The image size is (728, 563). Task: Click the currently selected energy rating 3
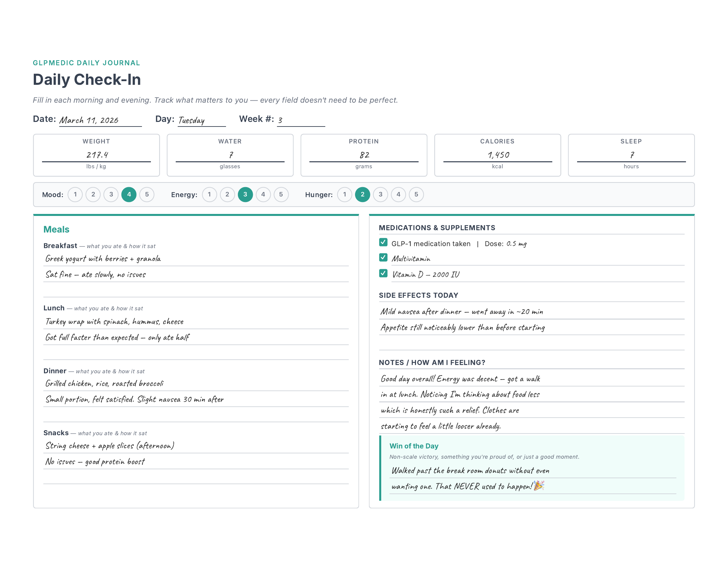(x=245, y=194)
